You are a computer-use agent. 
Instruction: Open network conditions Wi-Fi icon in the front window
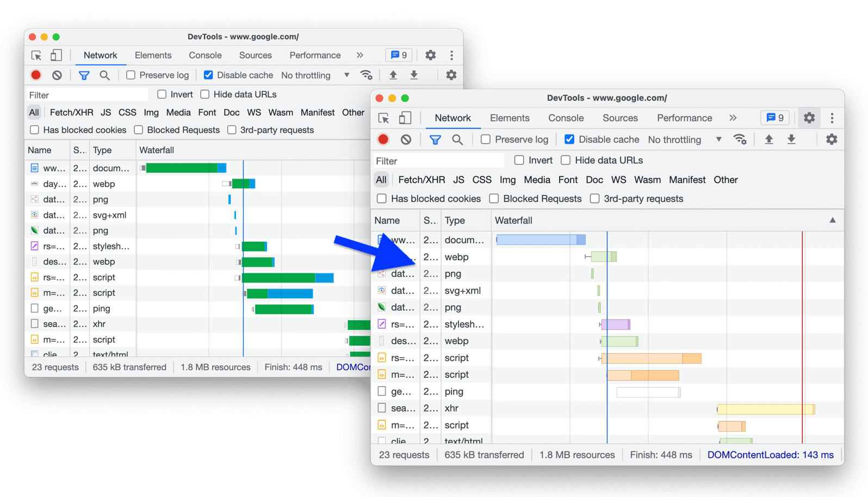[x=740, y=139]
